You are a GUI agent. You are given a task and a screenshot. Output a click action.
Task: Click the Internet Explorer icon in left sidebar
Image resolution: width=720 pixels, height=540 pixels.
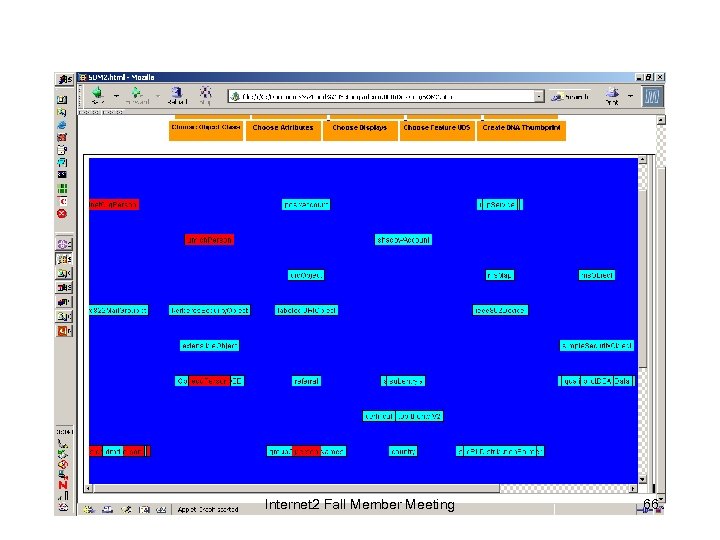pyautogui.click(x=62, y=125)
